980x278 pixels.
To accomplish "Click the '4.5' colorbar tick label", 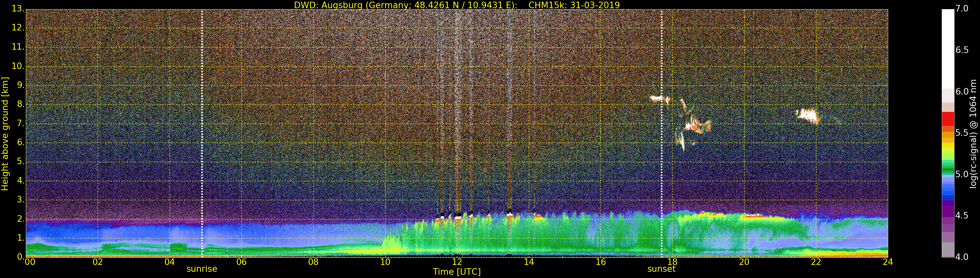I will click(x=962, y=216).
